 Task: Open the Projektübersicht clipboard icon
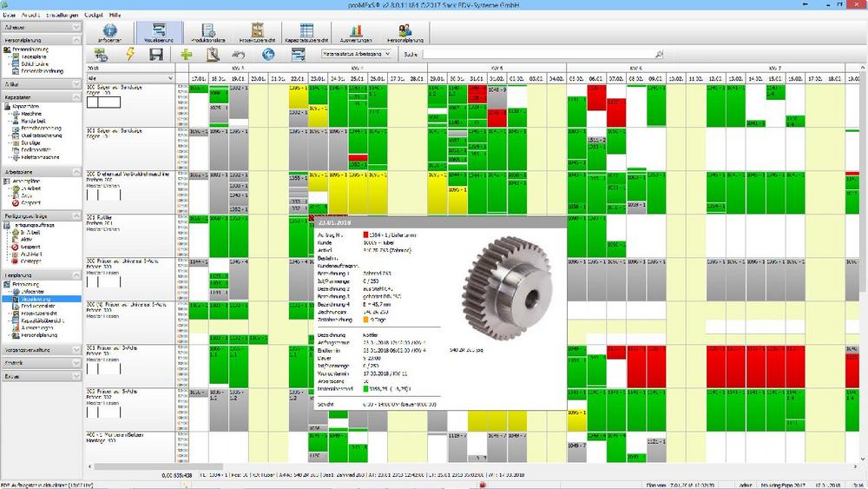[x=257, y=33]
